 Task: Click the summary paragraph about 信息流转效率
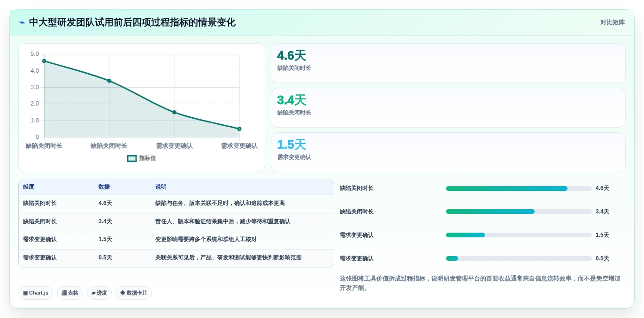480,283
